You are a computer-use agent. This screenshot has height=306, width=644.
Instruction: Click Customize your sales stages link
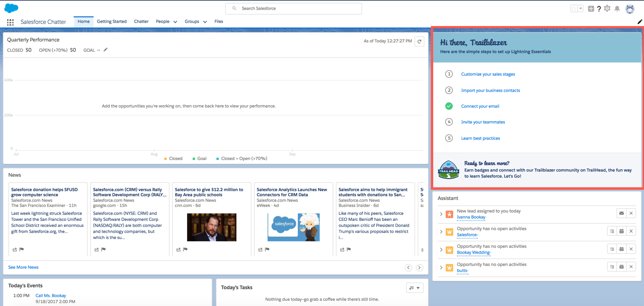click(488, 74)
